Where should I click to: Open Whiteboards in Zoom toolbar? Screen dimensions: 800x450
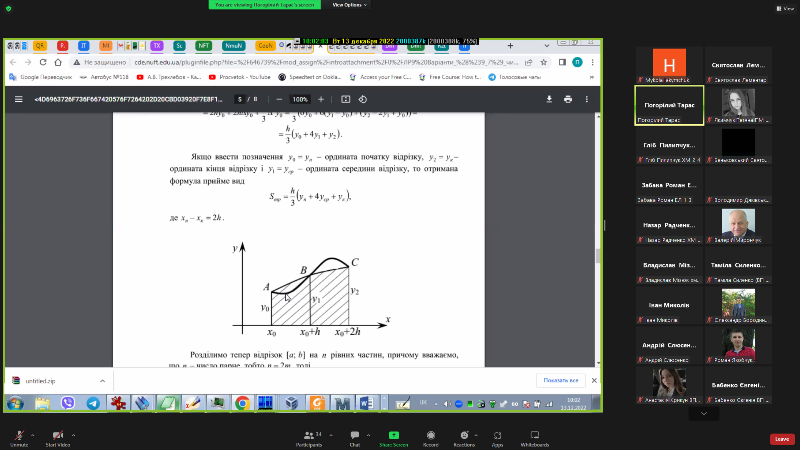point(535,438)
